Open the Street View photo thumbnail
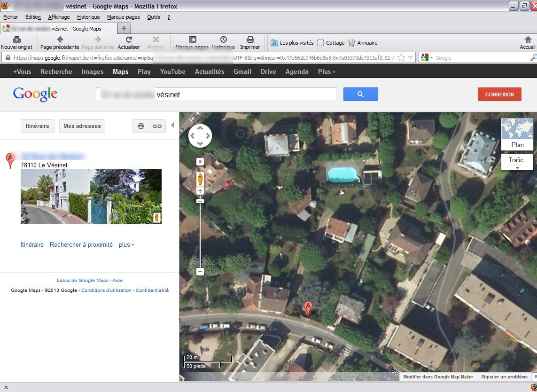The height and width of the screenshot is (392, 537). (x=91, y=196)
